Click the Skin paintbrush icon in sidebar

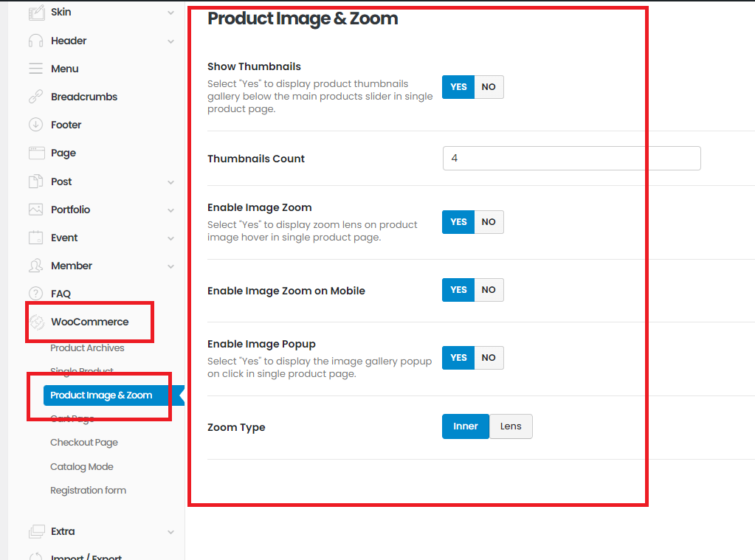35,13
